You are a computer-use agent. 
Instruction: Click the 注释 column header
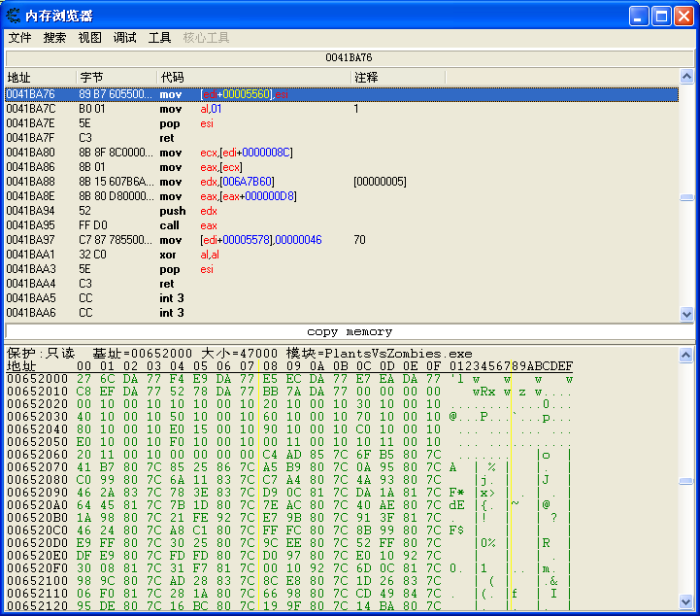click(398, 78)
